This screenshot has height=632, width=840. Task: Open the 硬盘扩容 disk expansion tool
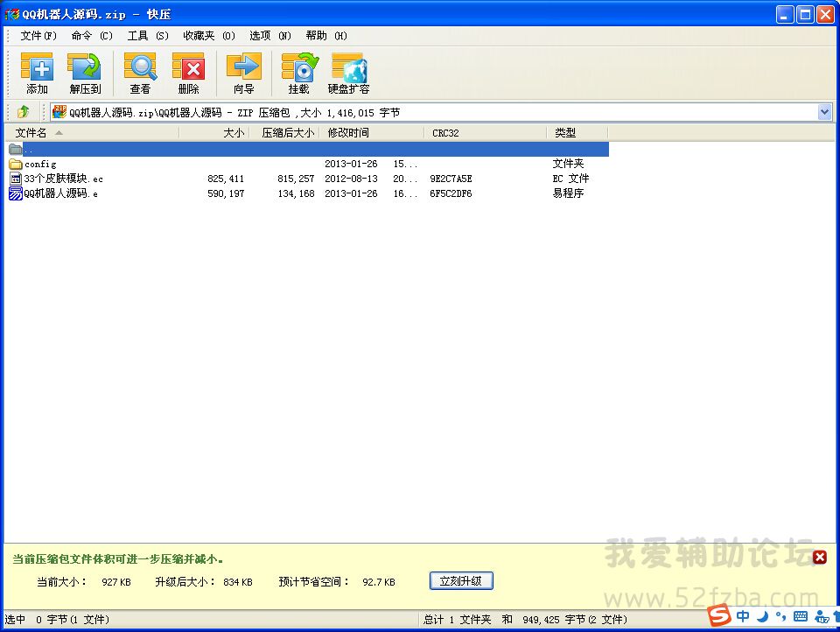tap(349, 73)
